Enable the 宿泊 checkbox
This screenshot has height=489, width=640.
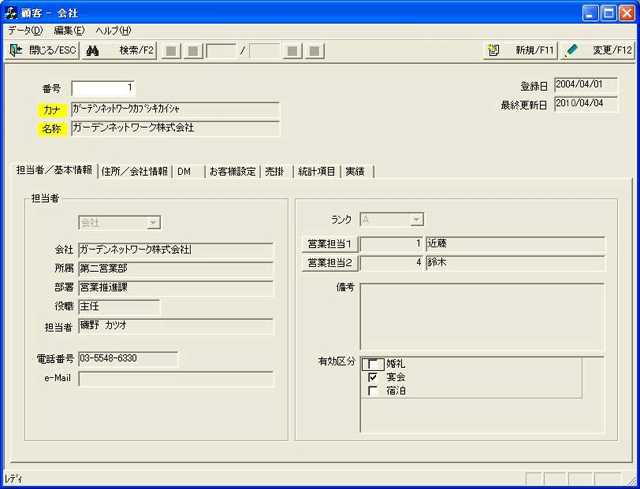pyautogui.click(x=373, y=391)
